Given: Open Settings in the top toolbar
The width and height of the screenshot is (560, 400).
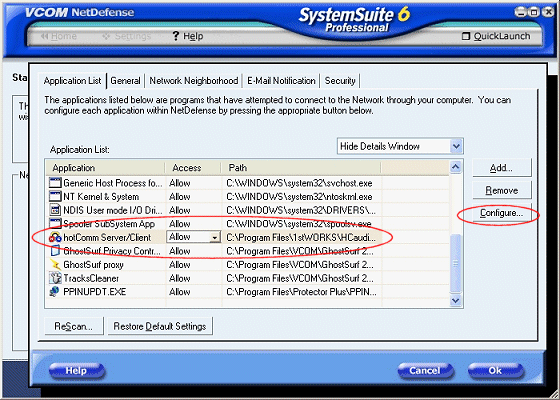Looking at the screenshot, I should [x=127, y=36].
